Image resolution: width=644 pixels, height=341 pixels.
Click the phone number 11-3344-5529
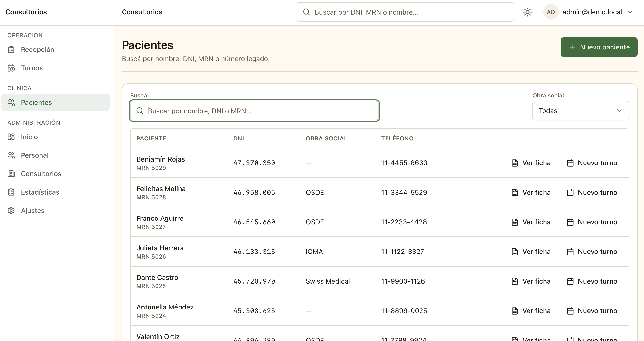click(x=404, y=193)
